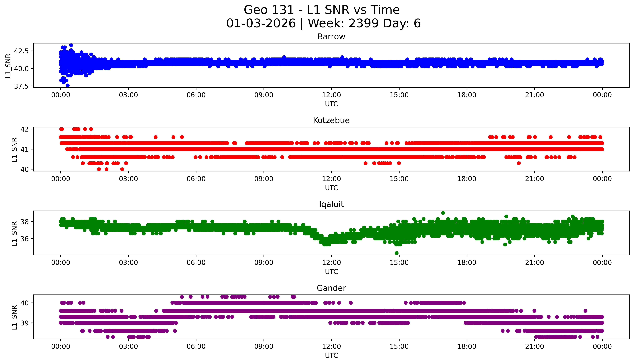
Task: Click the 42.5 y-axis tick on Barrow
Action: click(x=21, y=51)
